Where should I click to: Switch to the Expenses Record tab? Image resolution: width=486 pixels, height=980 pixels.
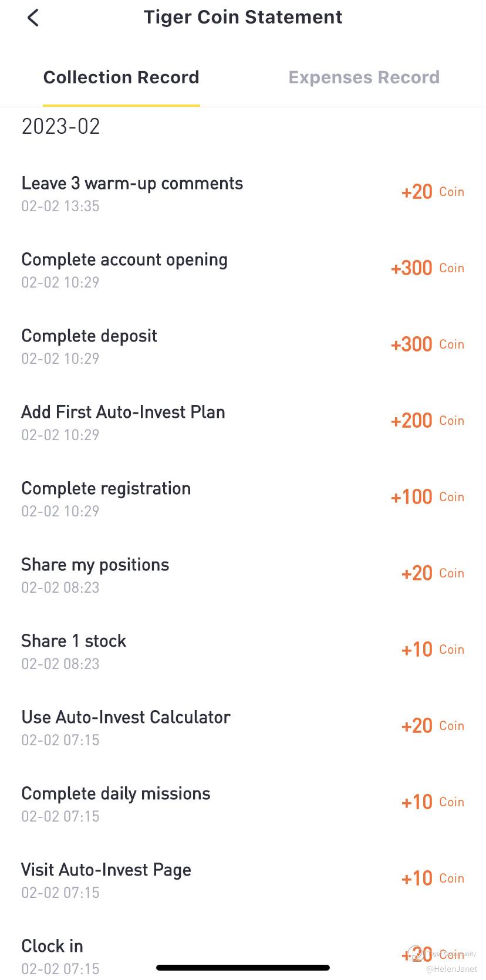click(x=364, y=77)
